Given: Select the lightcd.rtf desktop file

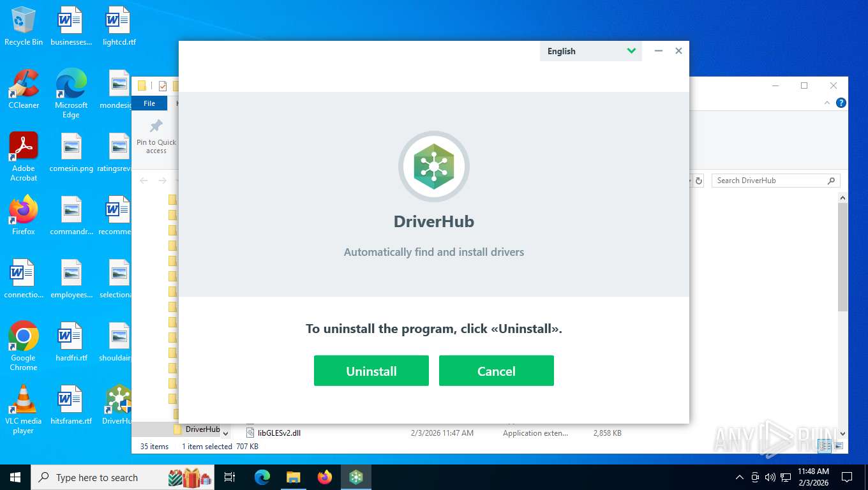Looking at the screenshot, I should 119,27.
